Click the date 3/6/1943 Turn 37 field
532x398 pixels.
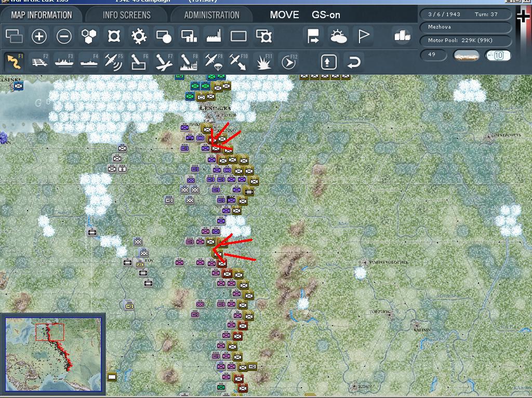[465, 14]
